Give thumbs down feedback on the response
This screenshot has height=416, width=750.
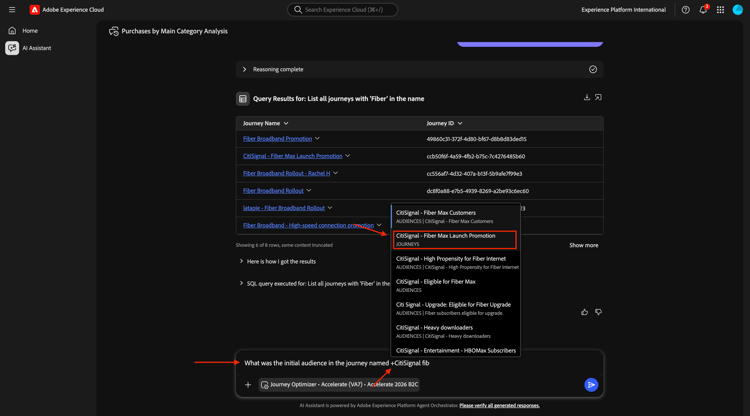click(598, 312)
